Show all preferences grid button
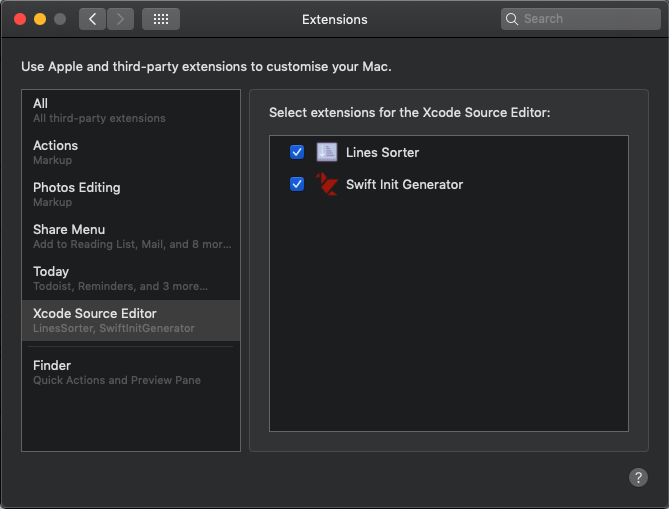This screenshot has height=509, width=669. pyautogui.click(x=161, y=19)
